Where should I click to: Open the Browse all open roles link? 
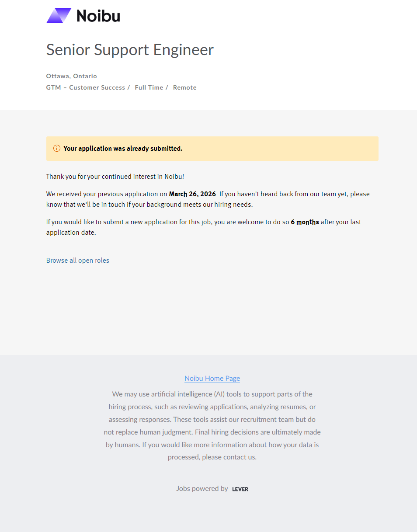[x=78, y=261]
